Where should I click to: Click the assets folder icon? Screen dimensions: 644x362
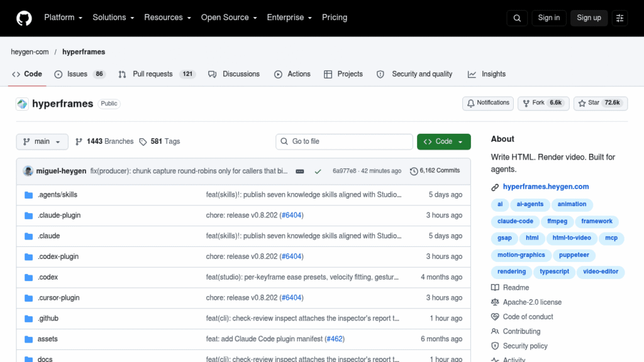pos(28,339)
